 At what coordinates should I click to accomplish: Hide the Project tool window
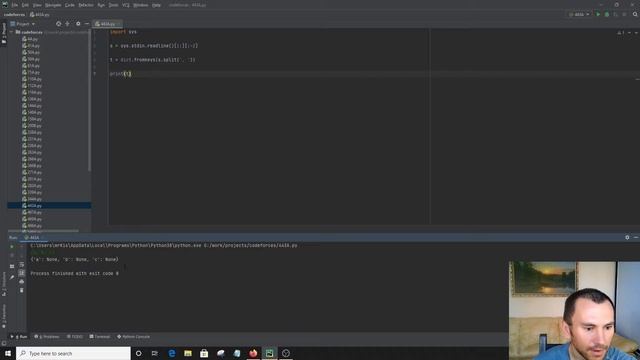point(87,24)
